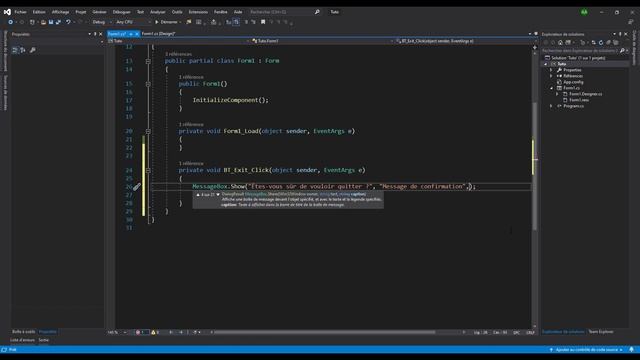Close the Solution Explorer panel
The height and width of the screenshot is (360, 640).
point(626,34)
